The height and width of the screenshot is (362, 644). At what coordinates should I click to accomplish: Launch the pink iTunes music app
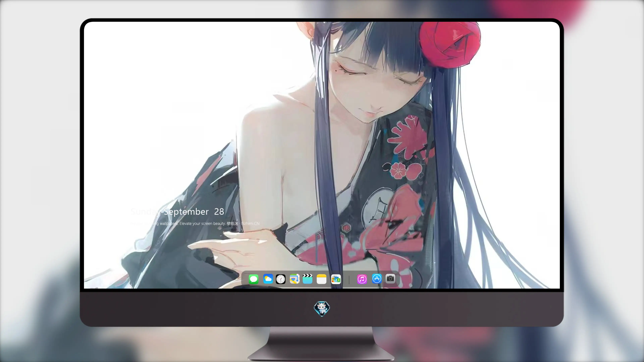[x=362, y=279]
